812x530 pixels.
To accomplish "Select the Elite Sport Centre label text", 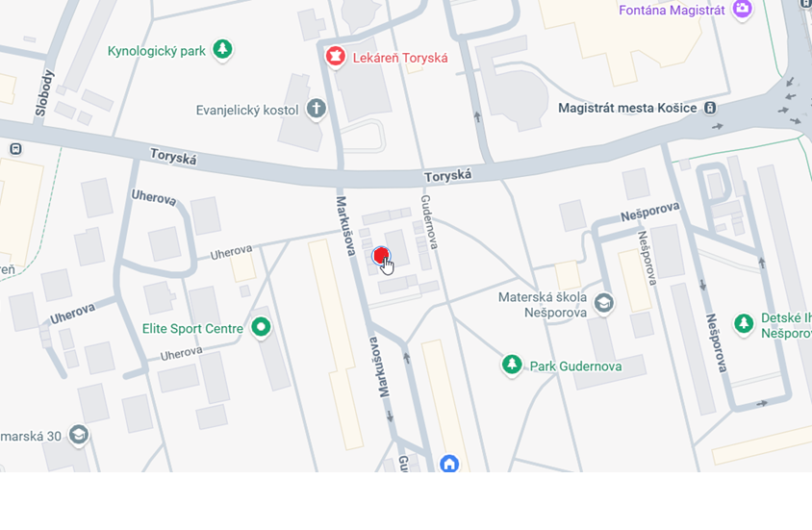I will [x=192, y=329].
